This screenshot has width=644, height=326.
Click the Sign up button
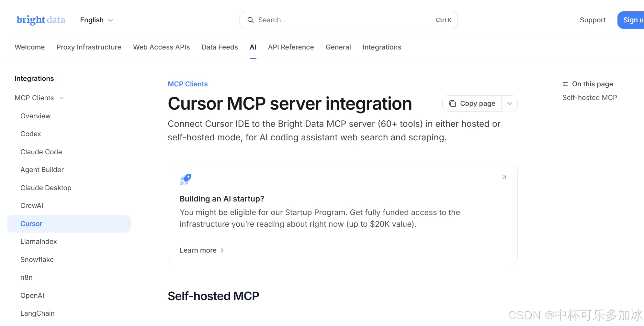click(x=631, y=20)
